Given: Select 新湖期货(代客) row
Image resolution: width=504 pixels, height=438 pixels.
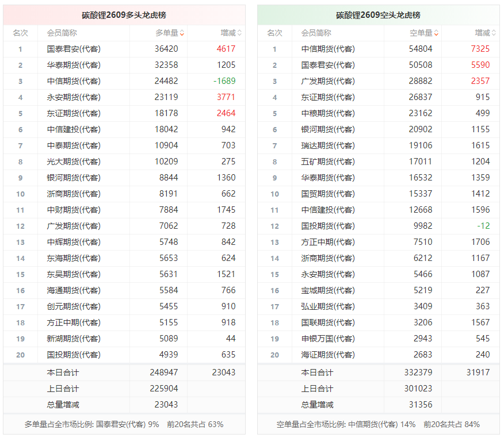Looking at the screenshot, I should pyautogui.click(x=124, y=339).
